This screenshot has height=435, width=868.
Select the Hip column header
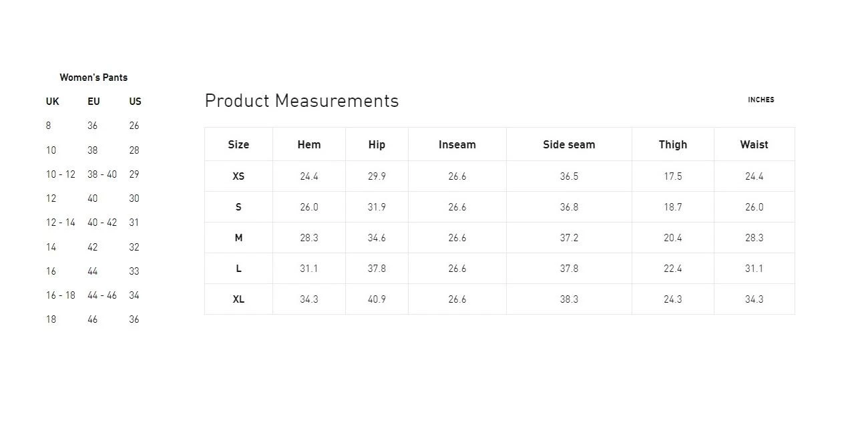point(377,144)
